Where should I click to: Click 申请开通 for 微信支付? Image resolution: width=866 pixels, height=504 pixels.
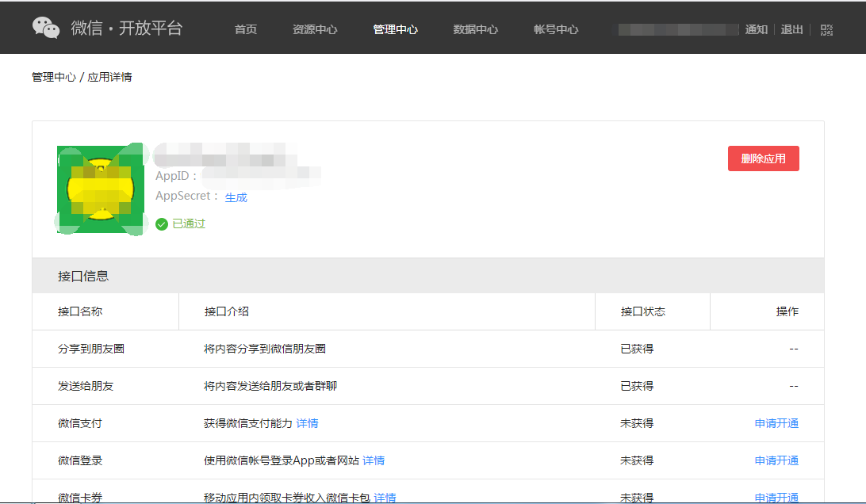click(776, 423)
